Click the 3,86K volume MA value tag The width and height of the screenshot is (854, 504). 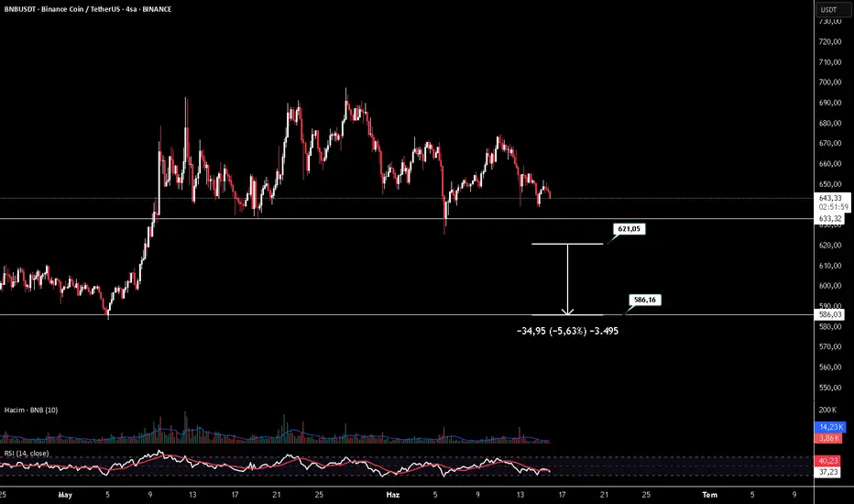[830, 438]
